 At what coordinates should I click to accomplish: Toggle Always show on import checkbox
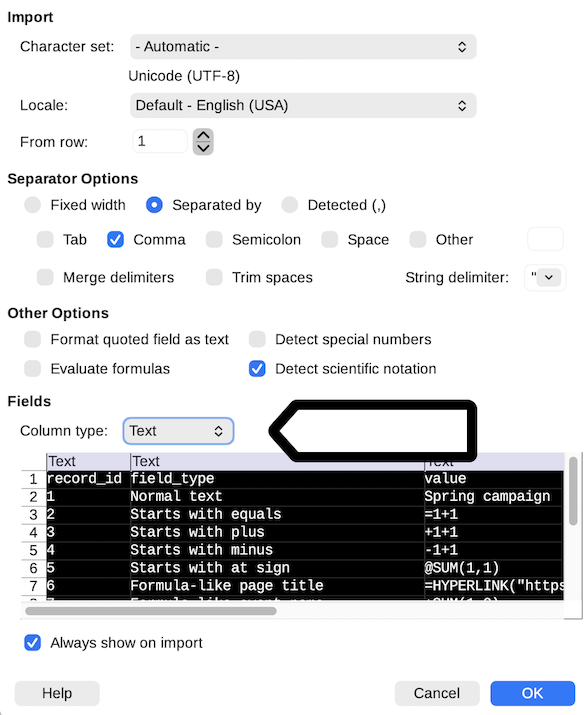click(33, 643)
